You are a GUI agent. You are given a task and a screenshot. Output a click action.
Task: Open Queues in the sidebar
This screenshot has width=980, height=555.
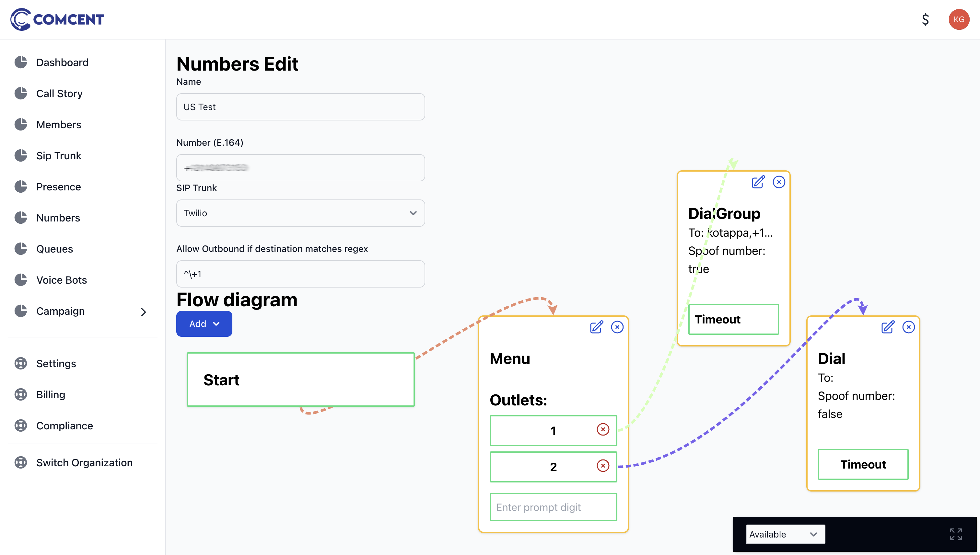point(54,249)
